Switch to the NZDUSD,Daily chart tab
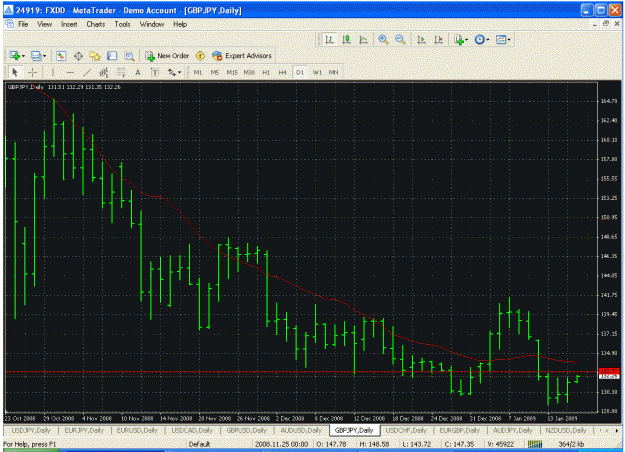 coord(566,430)
